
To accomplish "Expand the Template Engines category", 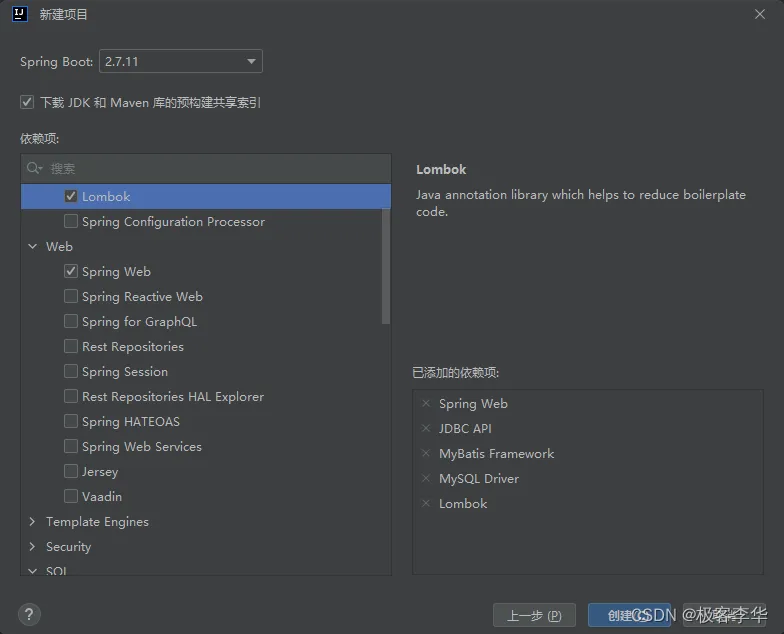I will coord(32,522).
